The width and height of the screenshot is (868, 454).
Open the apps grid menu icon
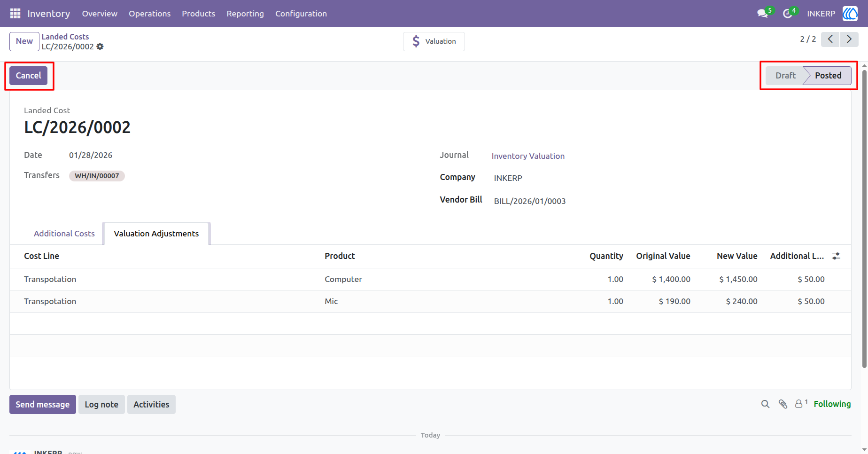coord(15,14)
